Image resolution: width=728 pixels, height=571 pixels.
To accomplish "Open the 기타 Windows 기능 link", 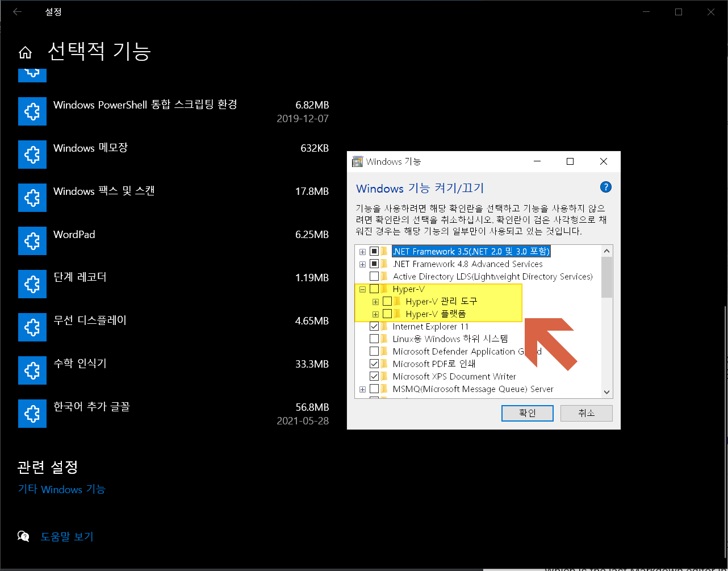I will (x=62, y=489).
